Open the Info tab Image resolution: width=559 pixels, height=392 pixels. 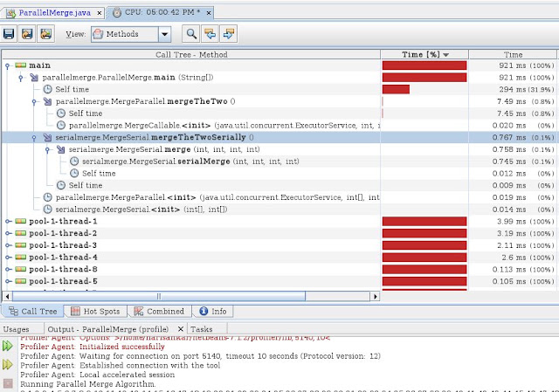(213, 311)
